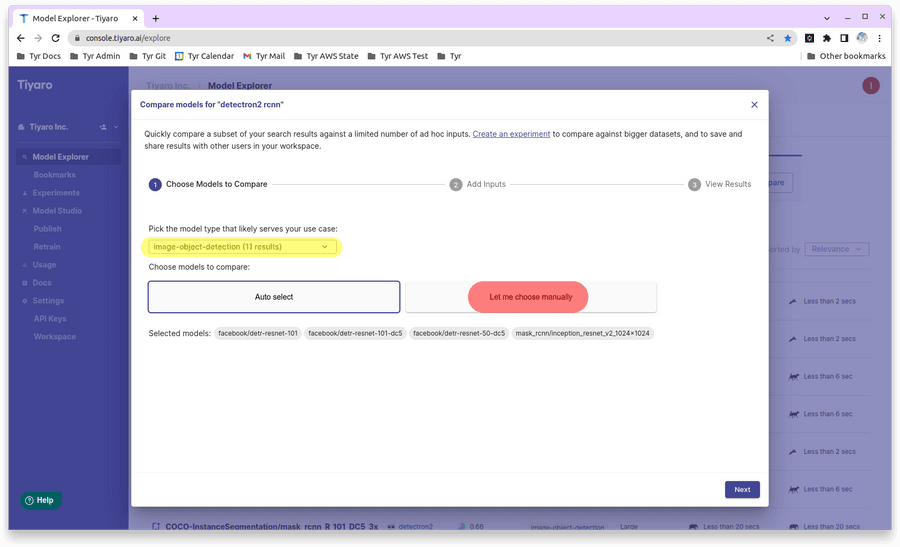The width and height of the screenshot is (900, 547).
Task: Click the browser back arrow
Action: [x=21, y=38]
